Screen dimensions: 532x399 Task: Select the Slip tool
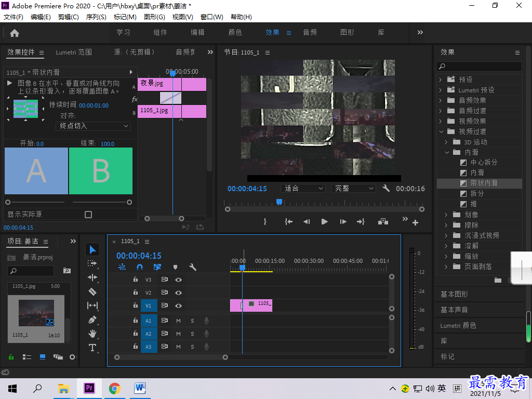pyautogui.click(x=92, y=305)
